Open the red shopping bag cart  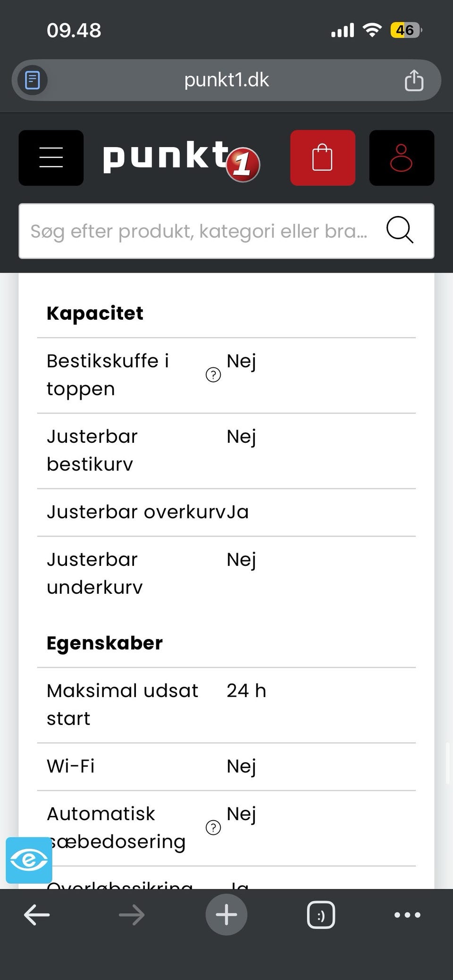323,158
